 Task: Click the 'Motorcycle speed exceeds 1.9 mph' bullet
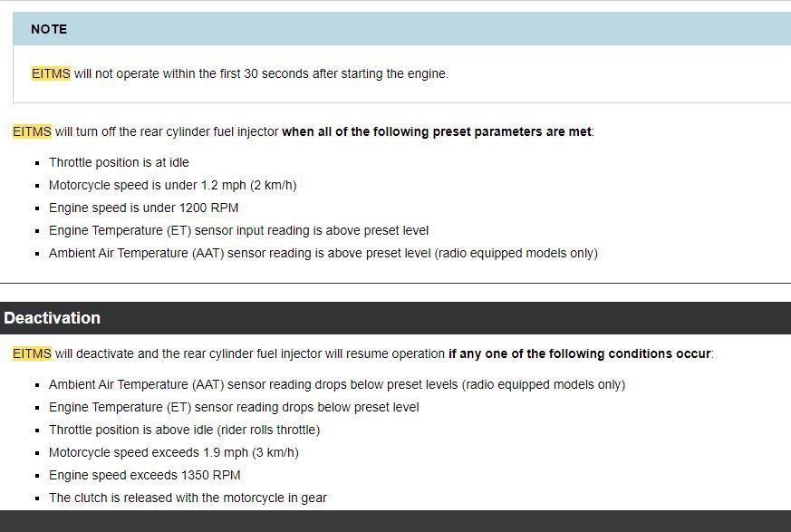[173, 452]
